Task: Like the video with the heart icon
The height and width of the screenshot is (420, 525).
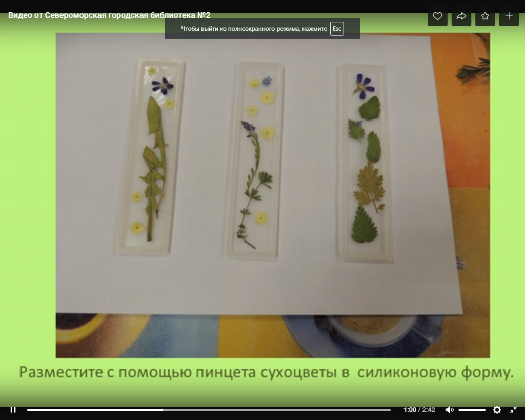Action: [437, 16]
